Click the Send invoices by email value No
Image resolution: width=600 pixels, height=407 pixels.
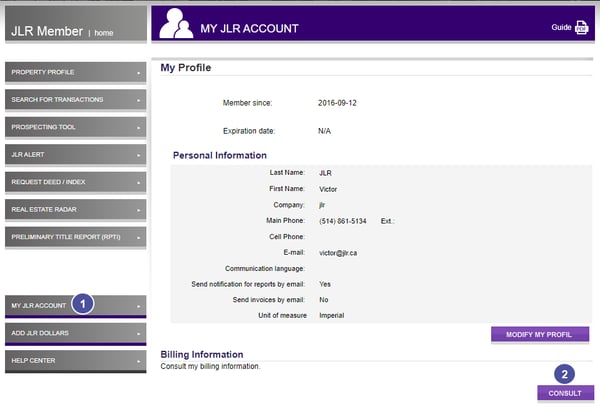tap(324, 300)
